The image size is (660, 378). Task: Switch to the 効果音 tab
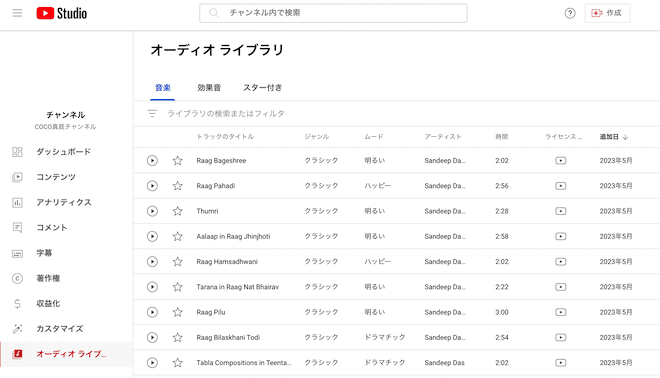[209, 88]
